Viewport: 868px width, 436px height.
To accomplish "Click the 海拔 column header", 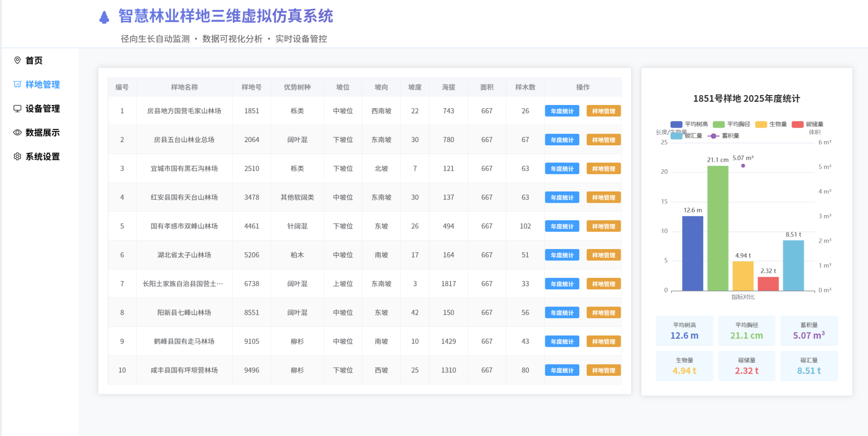I will [448, 87].
